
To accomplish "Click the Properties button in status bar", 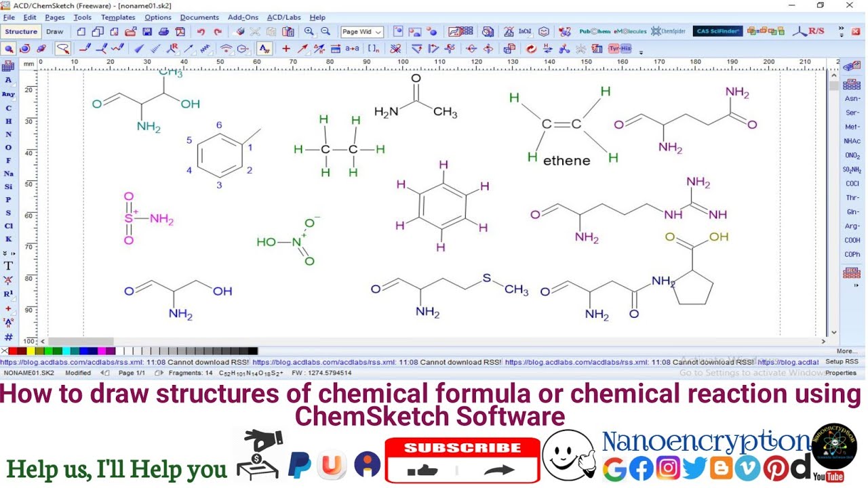I will point(841,373).
